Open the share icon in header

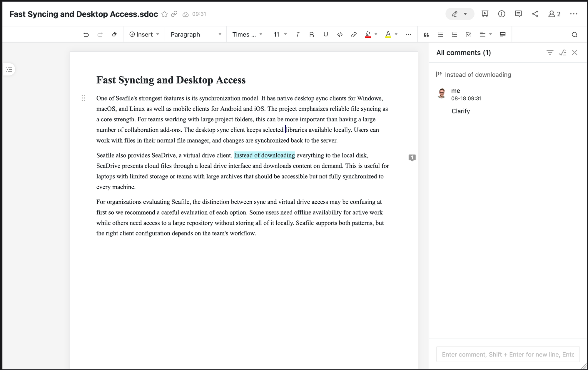535,14
